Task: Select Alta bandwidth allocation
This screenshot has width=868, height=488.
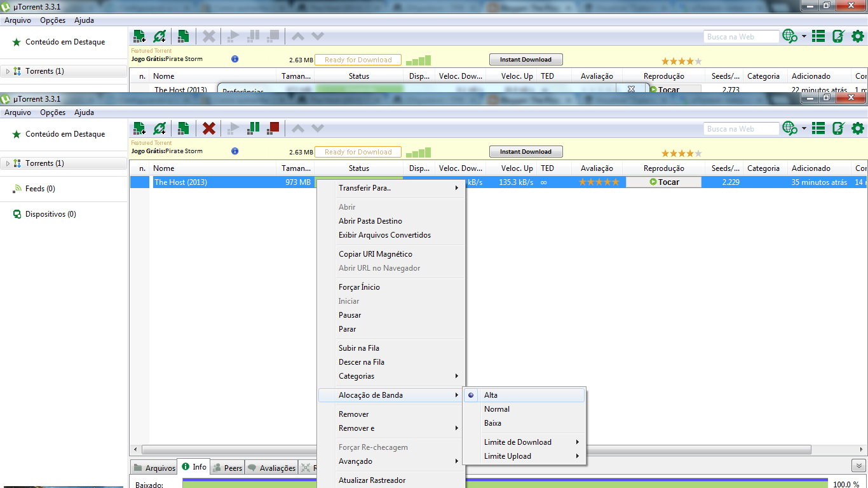Action: (524, 395)
